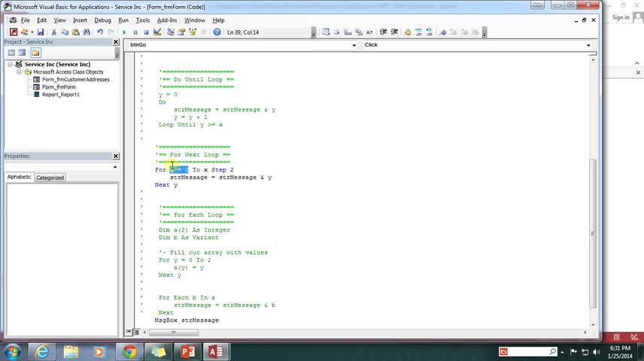Viewport: 644px width, 361px height.
Task: Collapse the Service Inc project node
Action: (x=10, y=65)
